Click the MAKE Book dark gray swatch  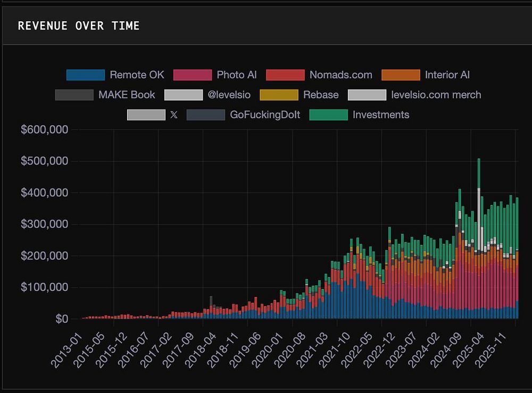74,95
